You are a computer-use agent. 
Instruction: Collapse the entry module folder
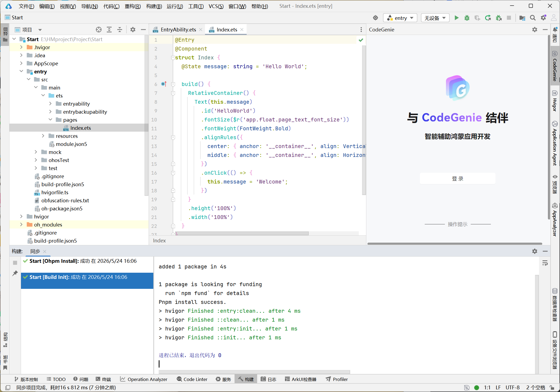click(x=21, y=71)
